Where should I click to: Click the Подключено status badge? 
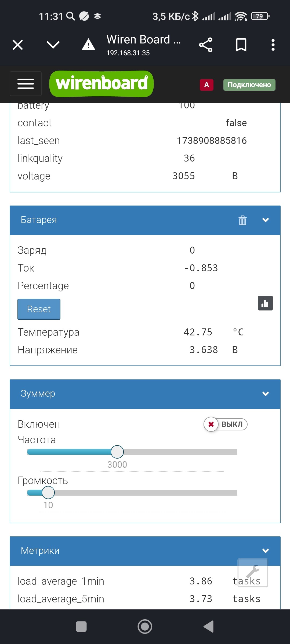tap(249, 85)
